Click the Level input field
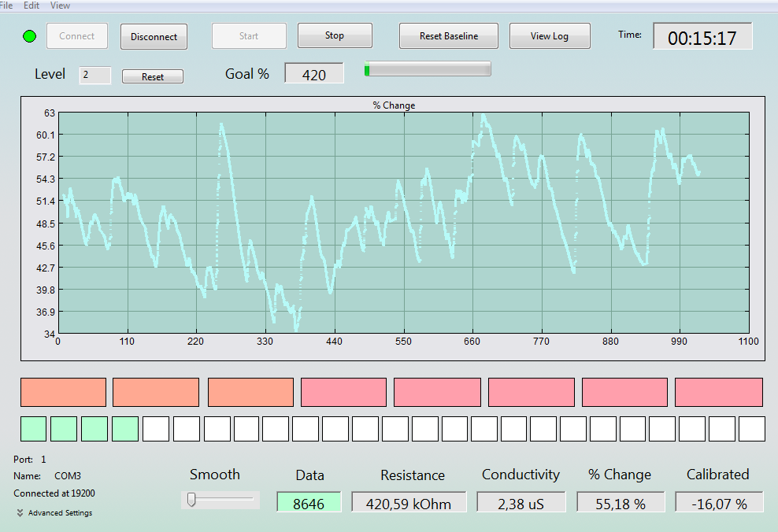The height and width of the screenshot is (532, 778). click(x=94, y=75)
